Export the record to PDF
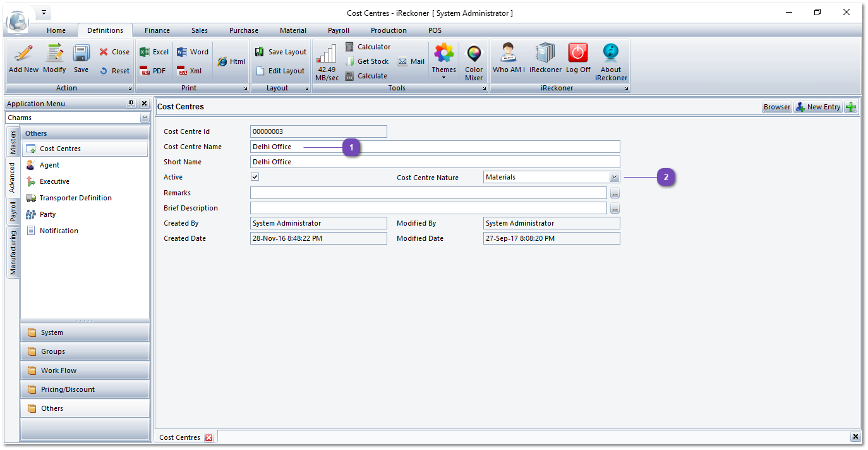Image resolution: width=868 pixels, height=450 pixels. pos(153,71)
